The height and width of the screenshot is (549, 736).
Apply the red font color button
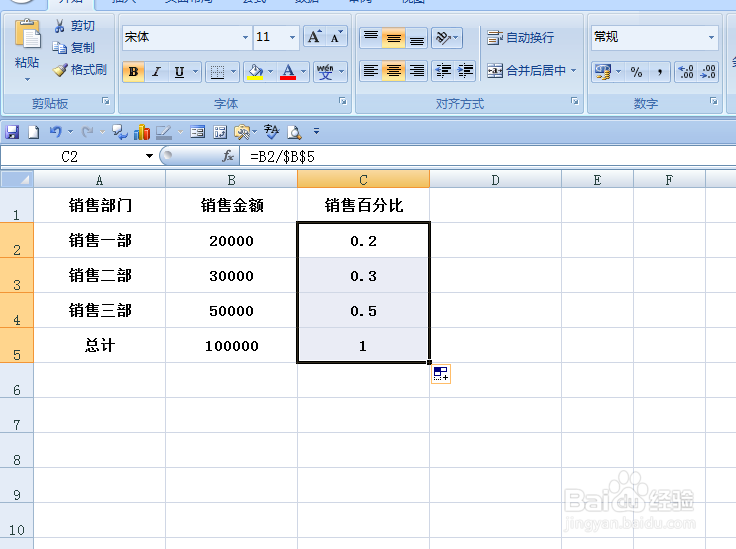tap(288, 72)
